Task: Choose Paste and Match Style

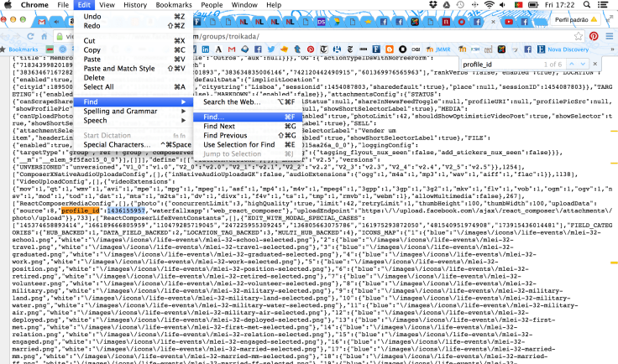Action: [x=134, y=69]
